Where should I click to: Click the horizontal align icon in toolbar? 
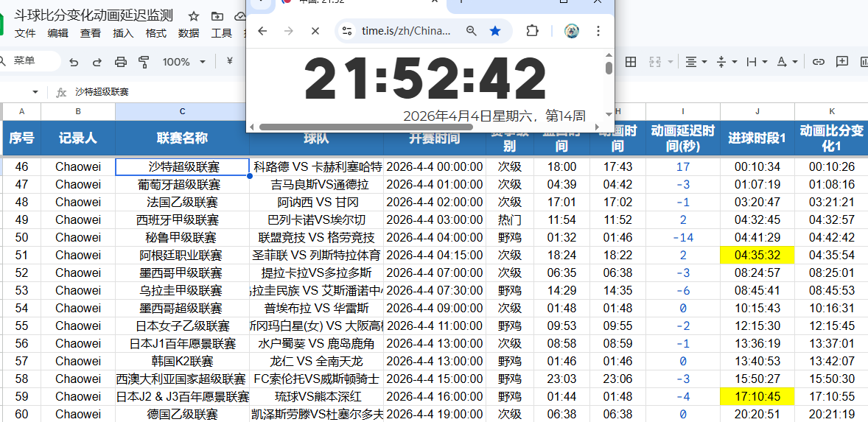(691, 62)
